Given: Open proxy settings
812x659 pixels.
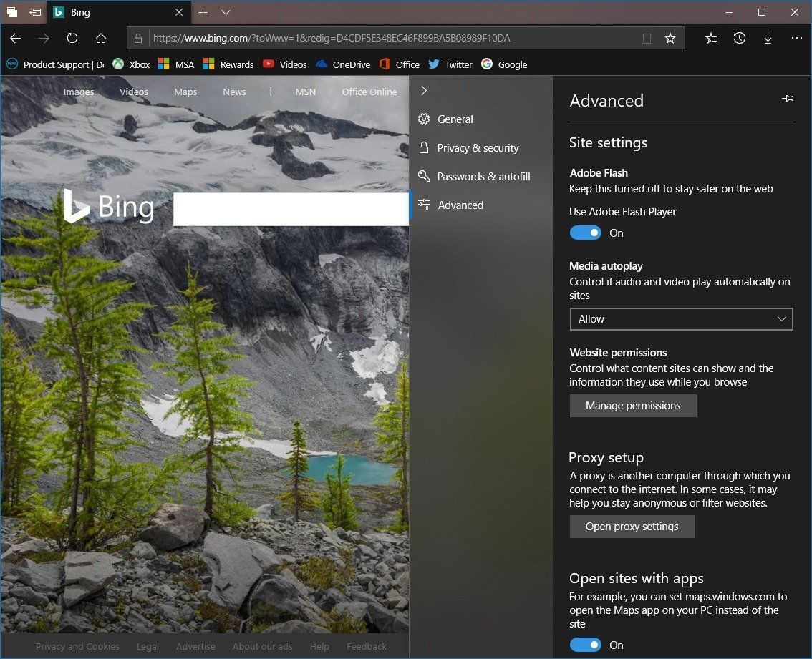Looking at the screenshot, I should point(632,526).
